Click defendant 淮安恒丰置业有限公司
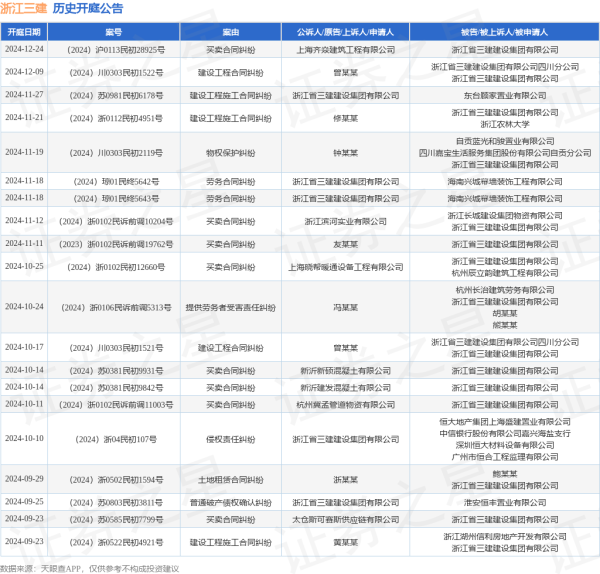 [x=505, y=502]
